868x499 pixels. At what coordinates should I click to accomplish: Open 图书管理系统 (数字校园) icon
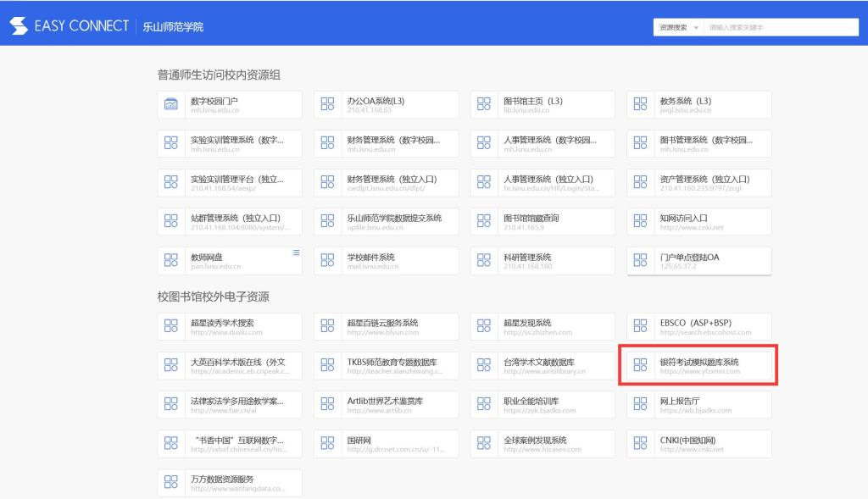pos(640,143)
